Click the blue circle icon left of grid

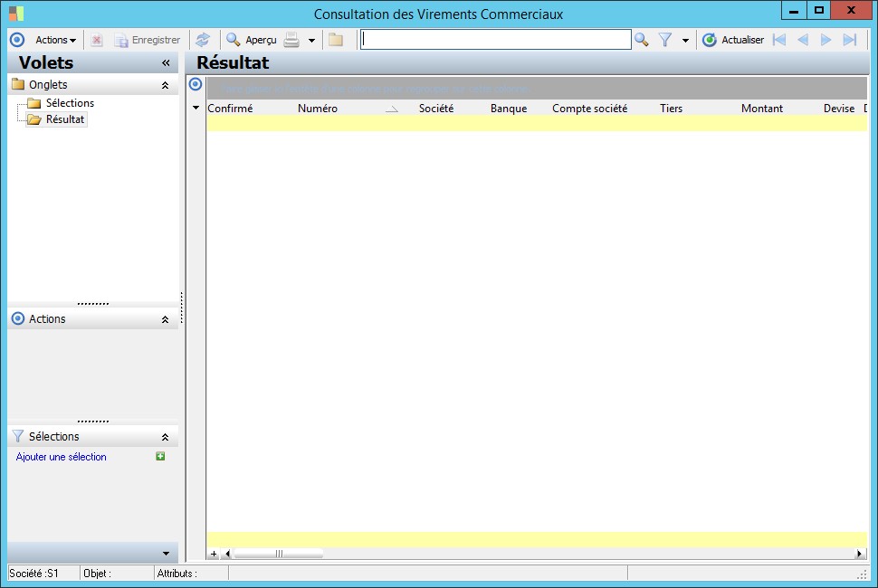coord(196,84)
